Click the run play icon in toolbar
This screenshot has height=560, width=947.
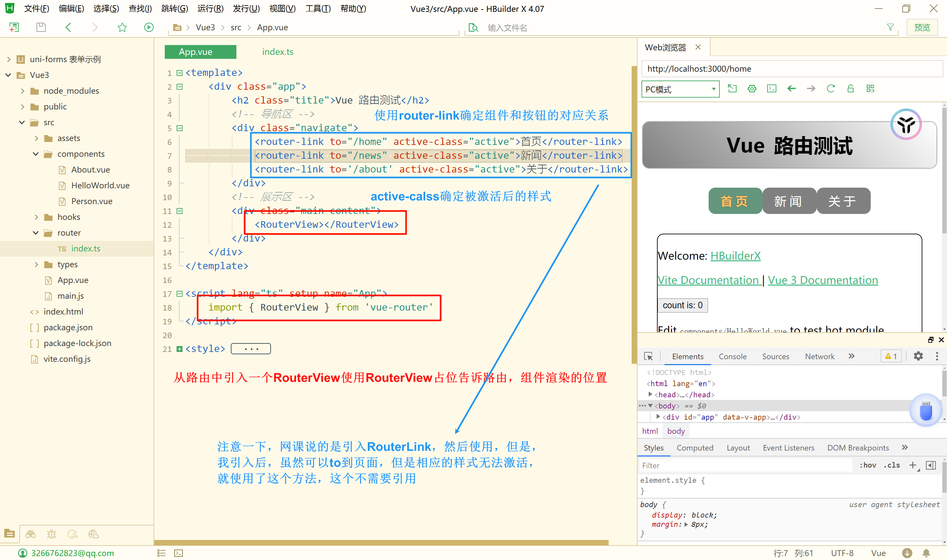tap(149, 27)
